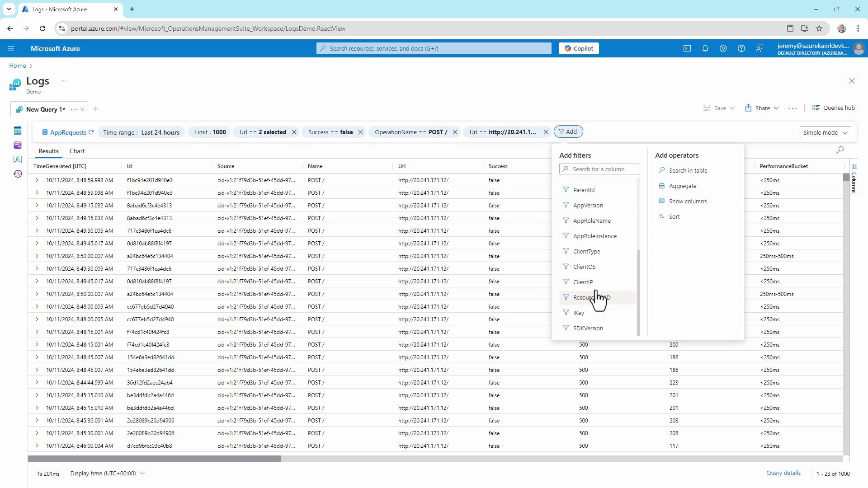This screenshot has width=868, height=488.
Task: Open the Simple mode dropdown
Action: 825,132
